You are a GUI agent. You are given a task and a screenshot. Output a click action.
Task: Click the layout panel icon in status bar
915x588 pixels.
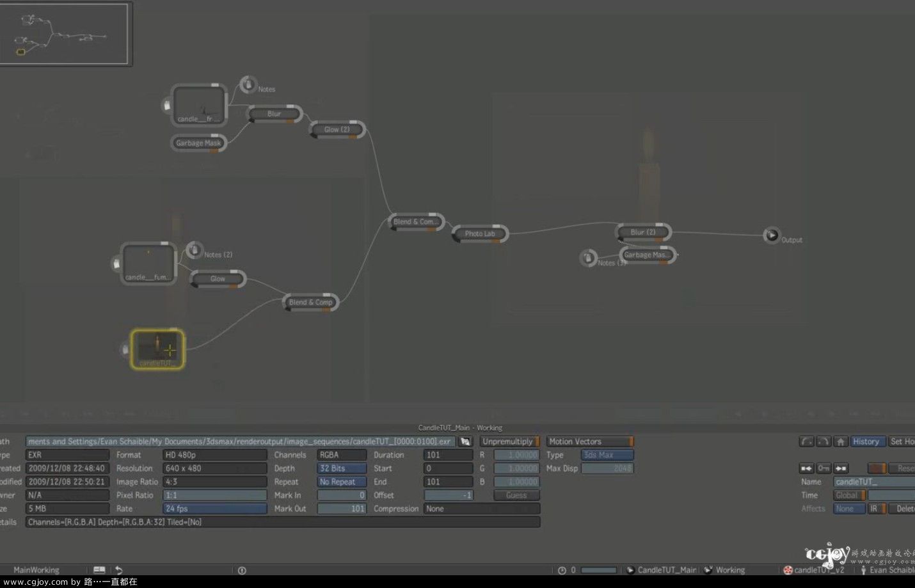pos(99,569)
